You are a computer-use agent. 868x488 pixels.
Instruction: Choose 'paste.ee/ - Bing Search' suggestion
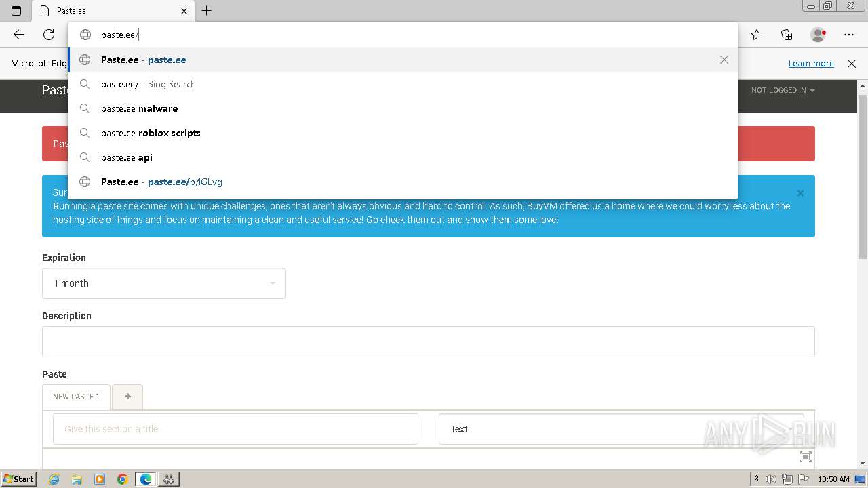[403, 84]
